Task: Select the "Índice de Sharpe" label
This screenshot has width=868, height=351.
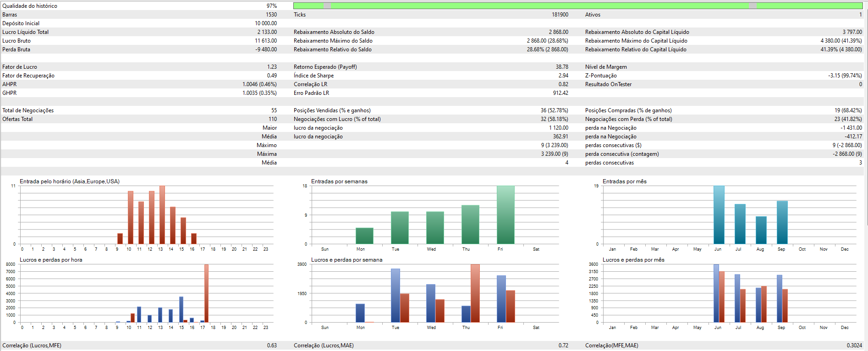Action: point(314,76)
